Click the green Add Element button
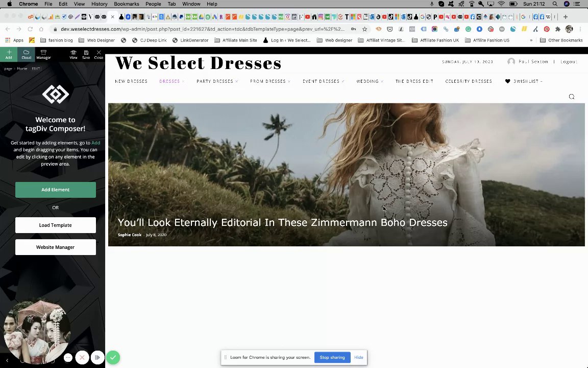The image size is (588, 368). [x=56, y=190]
